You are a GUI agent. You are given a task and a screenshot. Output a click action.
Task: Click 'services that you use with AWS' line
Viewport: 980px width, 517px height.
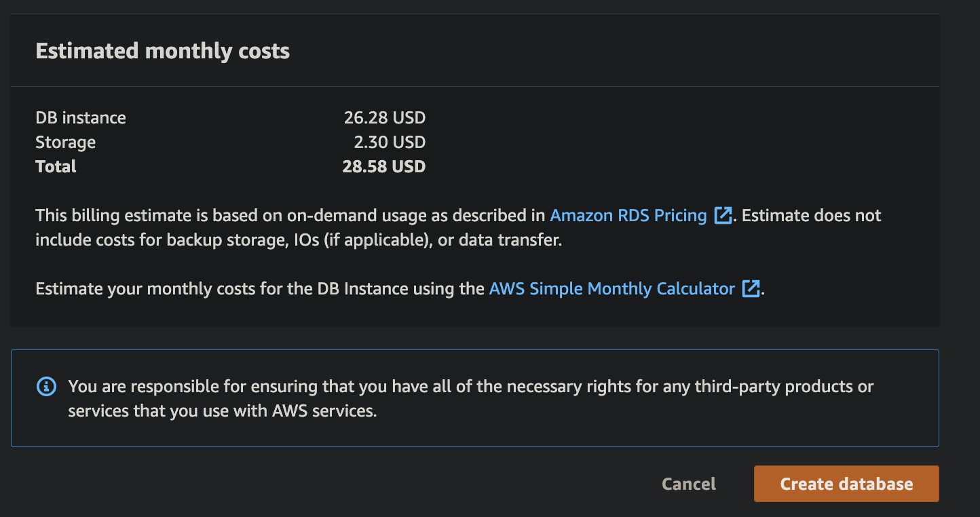tap(223, 411)
